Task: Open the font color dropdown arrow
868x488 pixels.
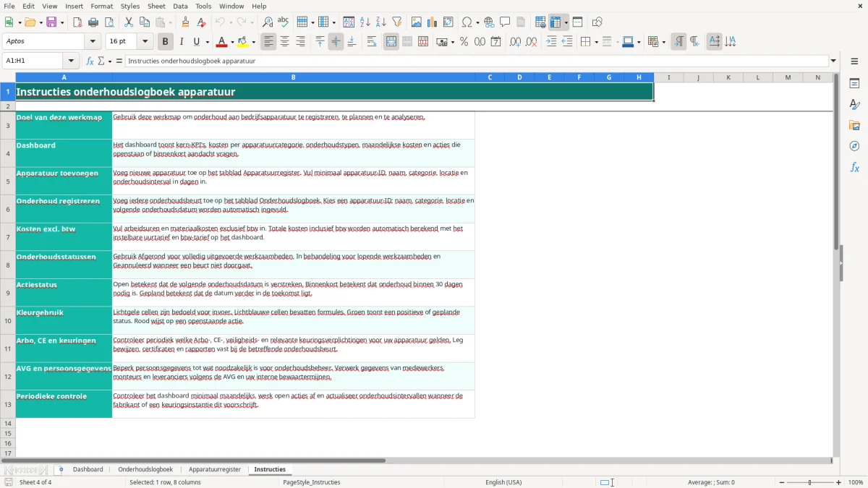Action: click(x=233, y=42)
